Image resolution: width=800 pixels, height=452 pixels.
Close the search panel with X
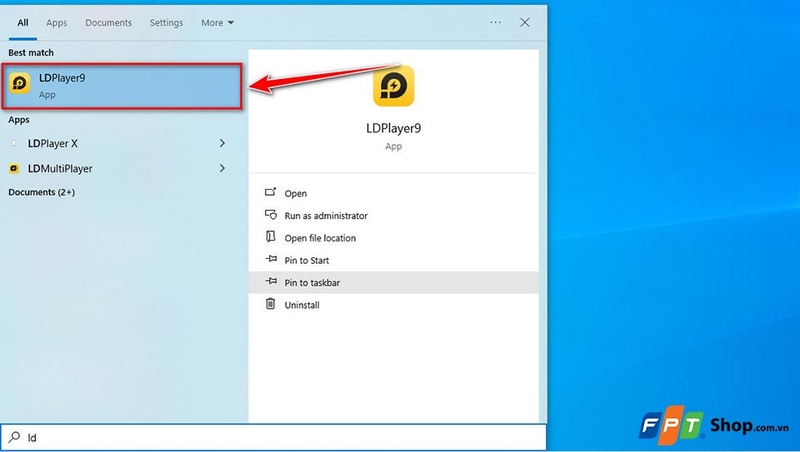[524, 22]
